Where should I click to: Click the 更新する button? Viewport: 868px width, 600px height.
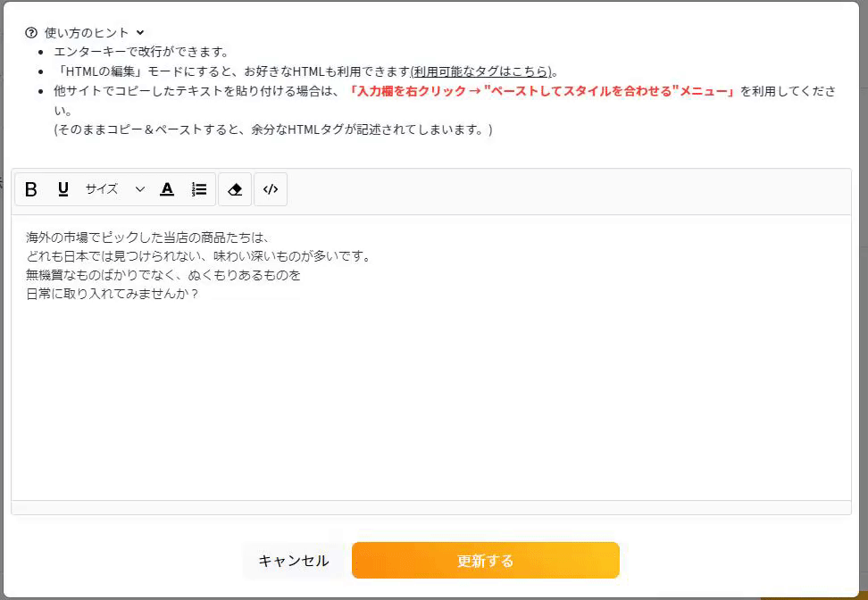pos(486,560)
